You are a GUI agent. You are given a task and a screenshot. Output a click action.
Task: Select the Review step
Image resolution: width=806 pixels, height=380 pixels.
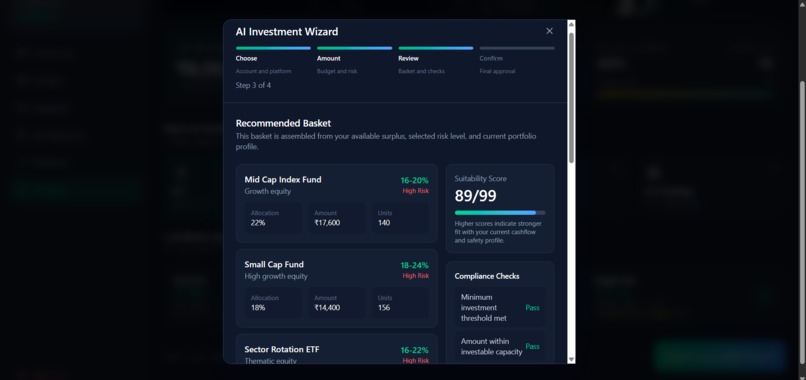tap(408, 59)
